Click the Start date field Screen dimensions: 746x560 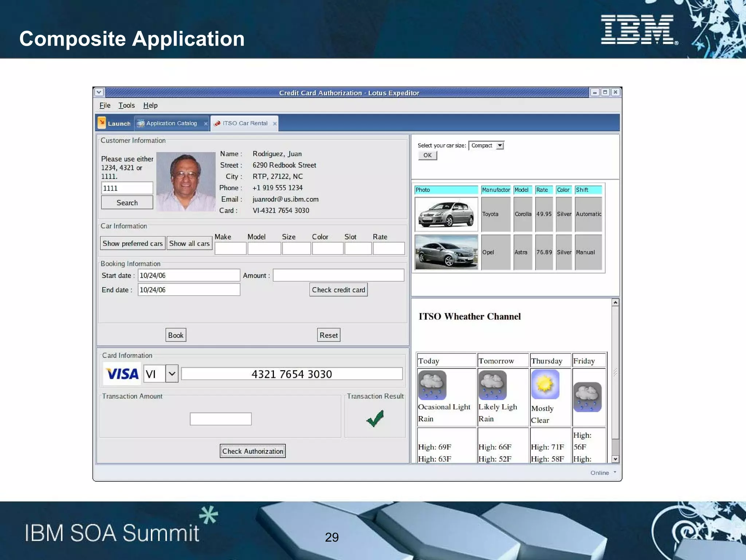click(189, 275)
